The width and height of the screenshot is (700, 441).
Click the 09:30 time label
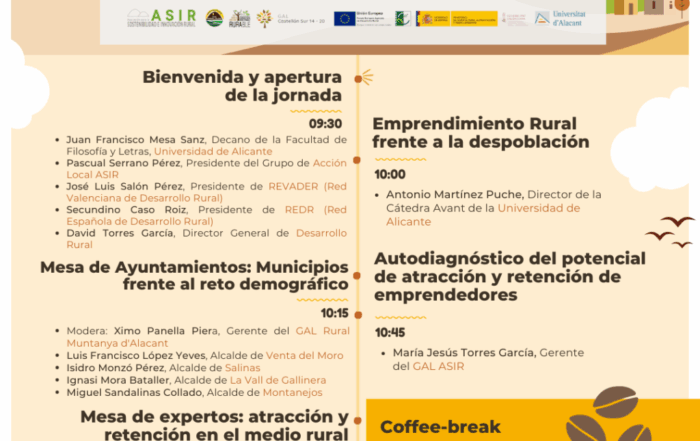325,124
